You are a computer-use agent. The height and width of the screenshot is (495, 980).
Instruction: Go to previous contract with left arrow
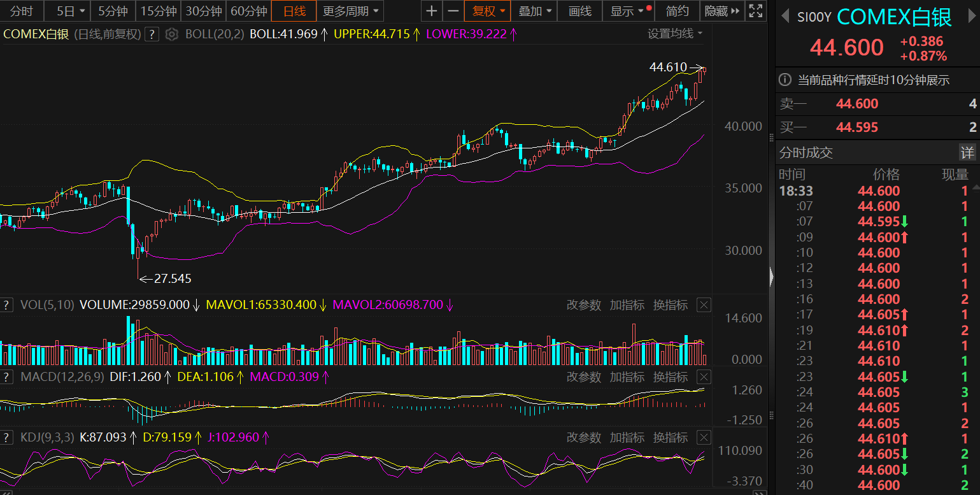coord(786,17)
